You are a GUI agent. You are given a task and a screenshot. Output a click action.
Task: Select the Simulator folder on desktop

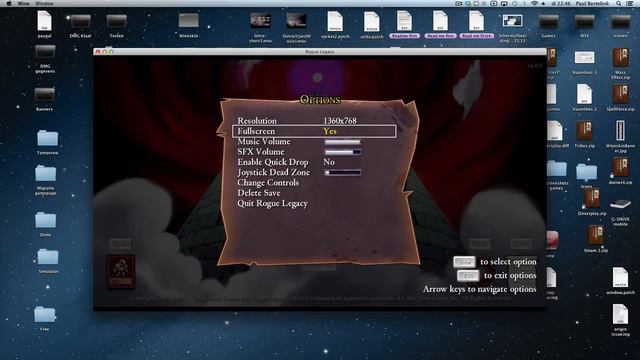click(48, 257)
